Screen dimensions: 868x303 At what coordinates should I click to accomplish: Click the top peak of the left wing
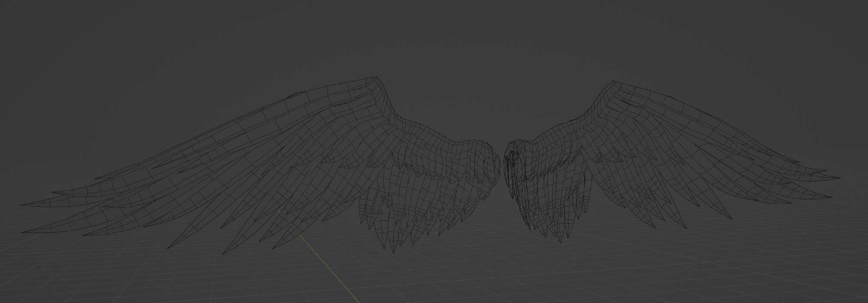(x=376, y=79)
